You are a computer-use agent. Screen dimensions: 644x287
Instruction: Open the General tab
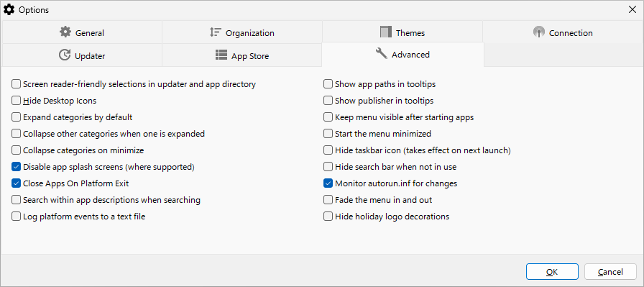click(82, 32)
